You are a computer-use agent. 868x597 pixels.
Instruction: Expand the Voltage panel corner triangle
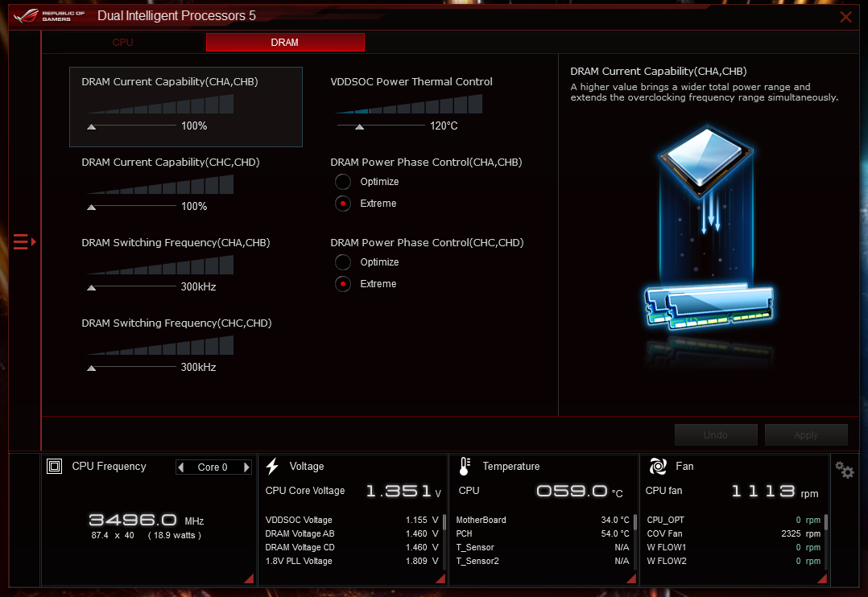click(440, 578)
